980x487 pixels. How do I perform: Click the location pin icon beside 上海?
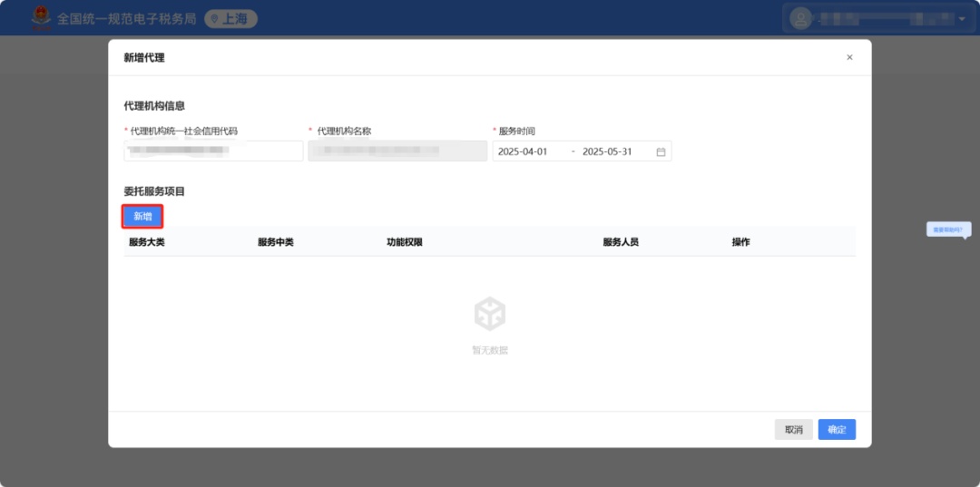214,19
